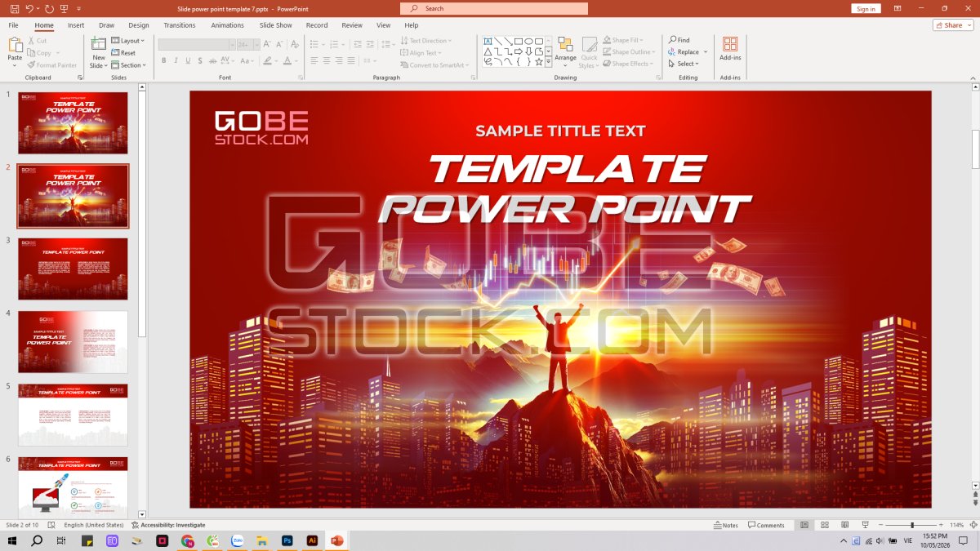Start presentation from beginning icon in title bar

point(65,8)
